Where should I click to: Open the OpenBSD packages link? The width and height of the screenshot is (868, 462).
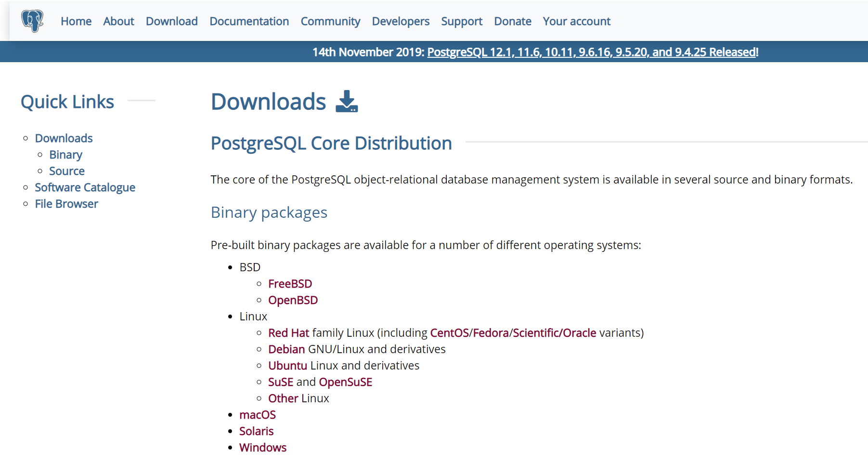tap(293, 300)
